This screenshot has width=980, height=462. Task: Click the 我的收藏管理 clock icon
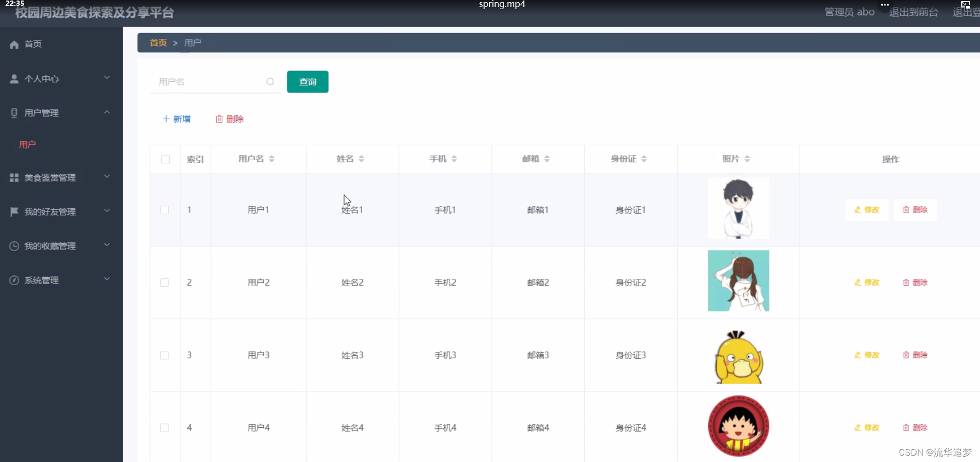[14, 246]
